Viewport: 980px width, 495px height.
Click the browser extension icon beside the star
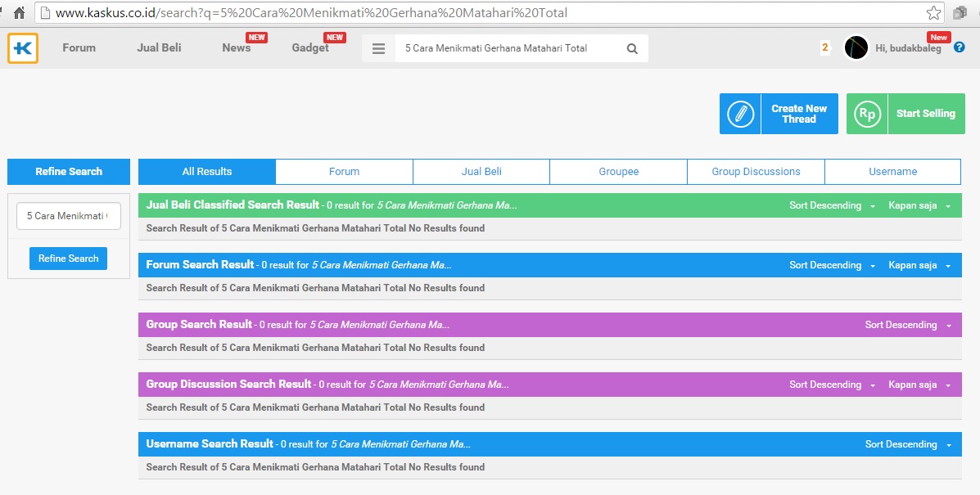(x=960, y=12)
